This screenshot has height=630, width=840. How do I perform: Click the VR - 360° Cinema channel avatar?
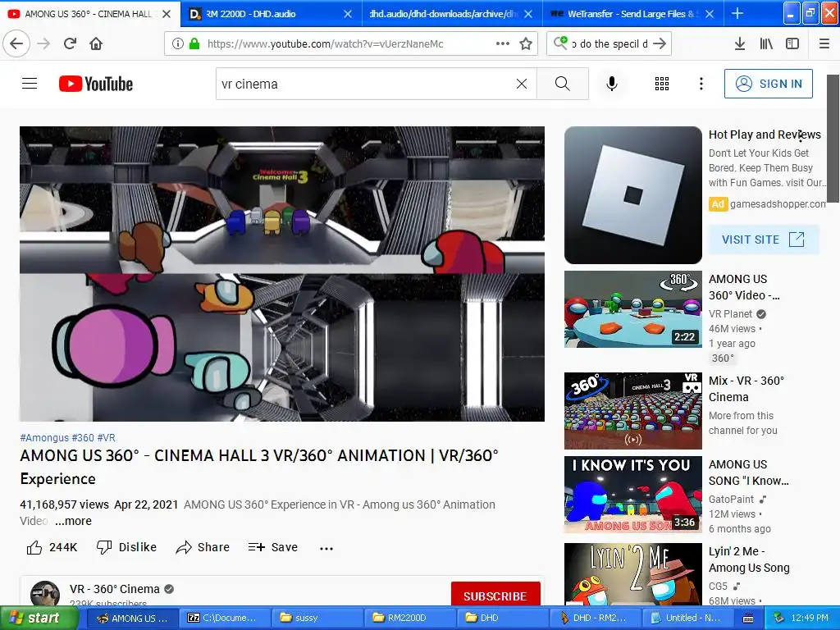(45, 593)
